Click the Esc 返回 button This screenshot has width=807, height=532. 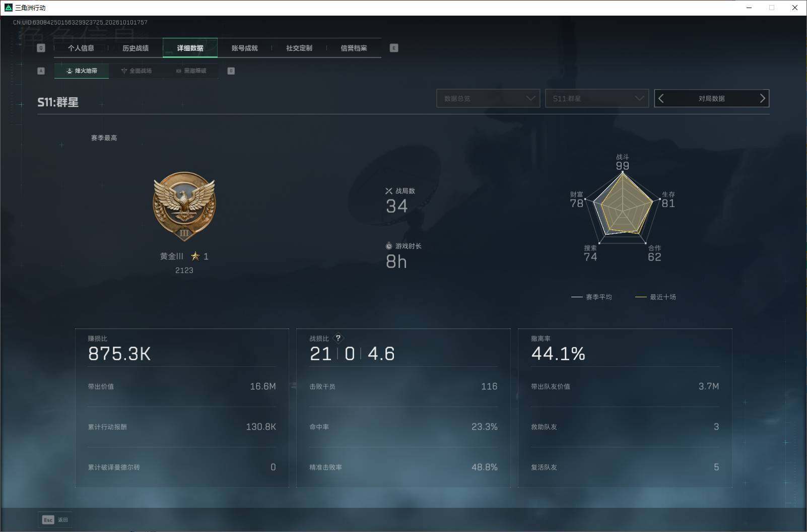[x=55, y=520]
